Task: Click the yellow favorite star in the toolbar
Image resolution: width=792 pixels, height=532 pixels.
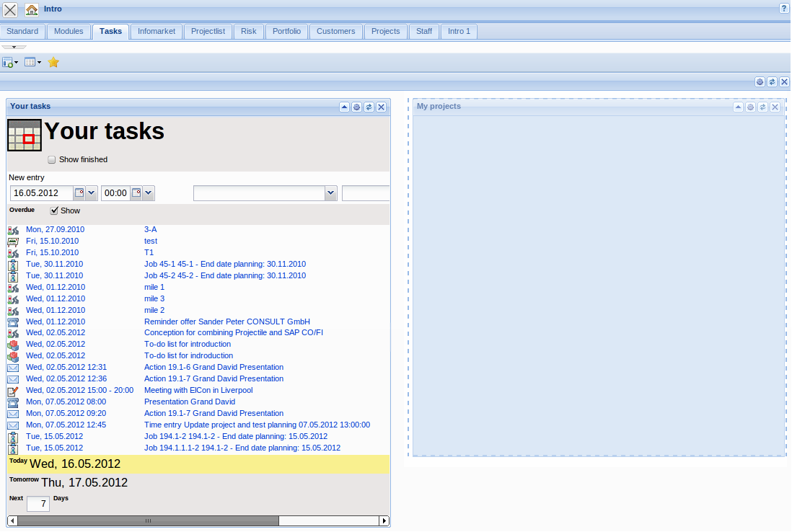Action: pos(53,62)
